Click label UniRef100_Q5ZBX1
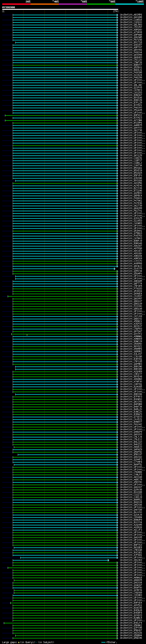The image size is (146, 644). [x=131, y=67]
